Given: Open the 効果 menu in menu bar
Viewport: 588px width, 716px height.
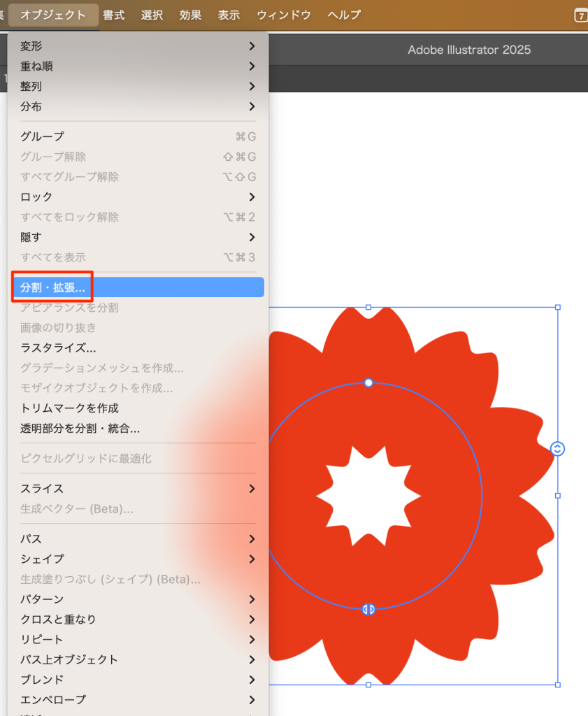Looking at the screenshot, I should coord(190,15).
